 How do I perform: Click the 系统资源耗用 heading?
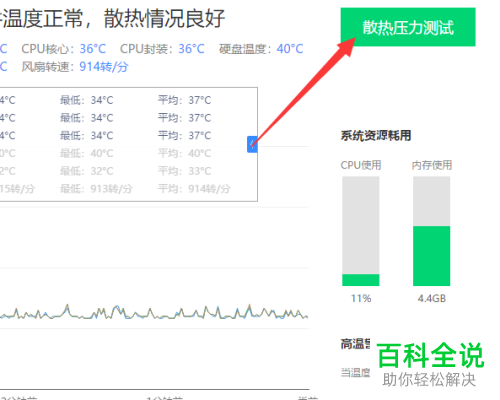pyautogui.click(x=376, y=135)
